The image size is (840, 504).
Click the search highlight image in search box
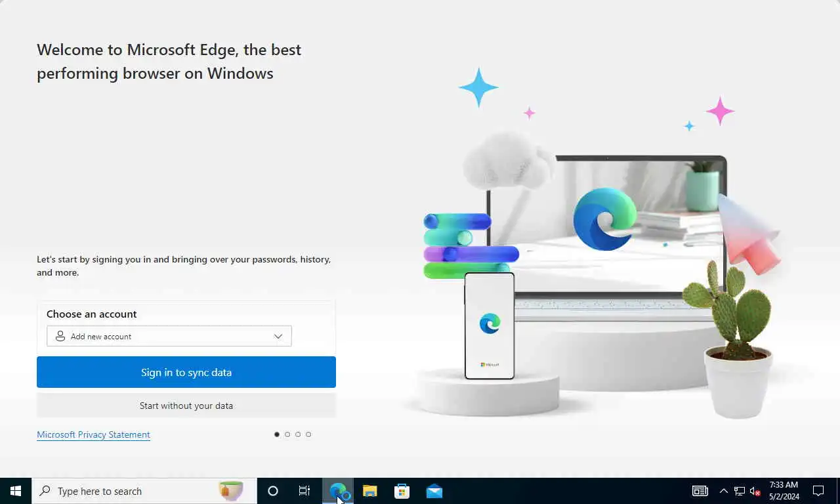point(231,491)
